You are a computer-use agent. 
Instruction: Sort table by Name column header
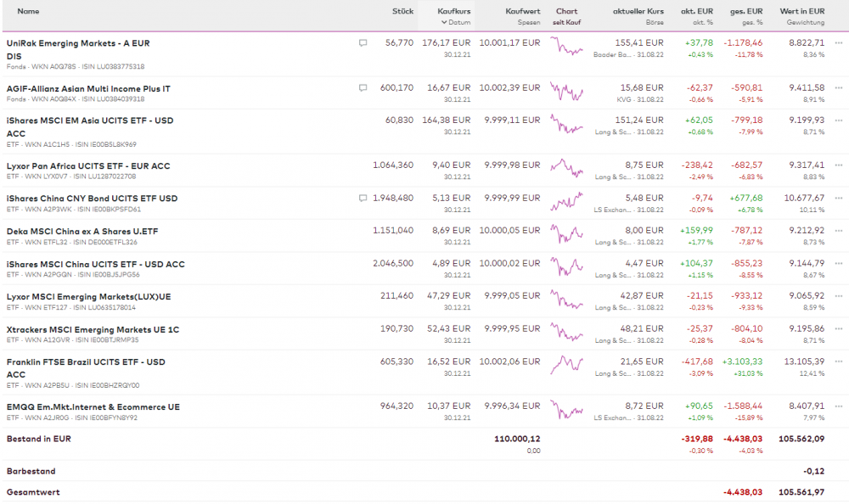(28, 11)
